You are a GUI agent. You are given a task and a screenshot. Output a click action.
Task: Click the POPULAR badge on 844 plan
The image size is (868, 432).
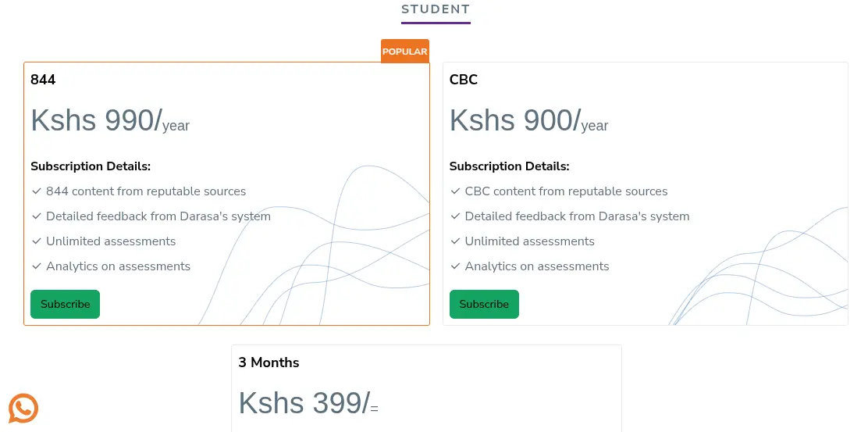(404, 52)
